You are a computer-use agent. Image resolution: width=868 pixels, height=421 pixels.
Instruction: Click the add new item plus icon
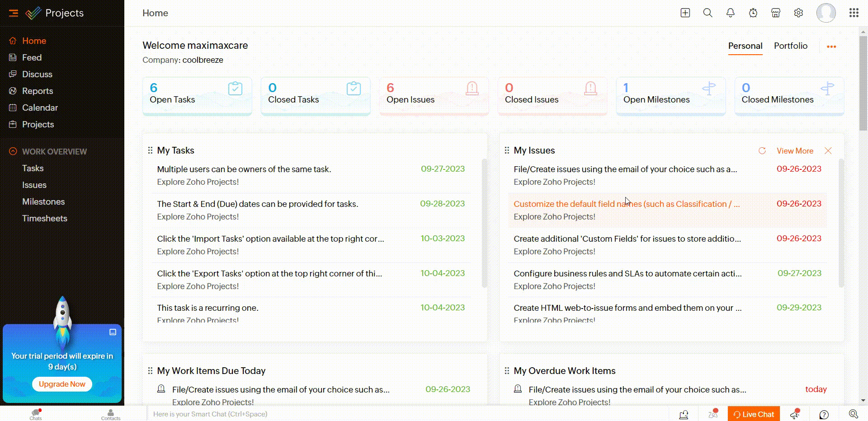(x=685, y=13)
